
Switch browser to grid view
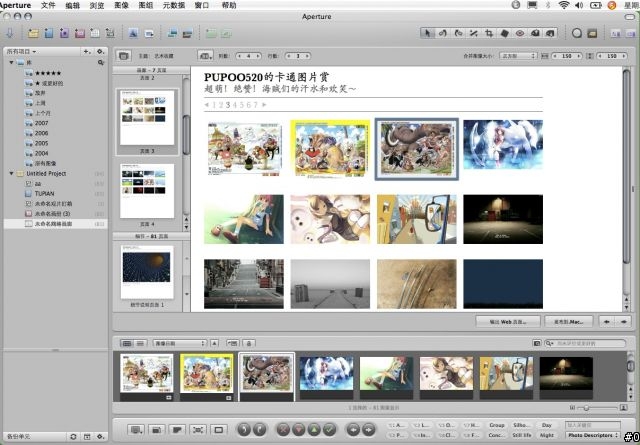tap(127, 344)
